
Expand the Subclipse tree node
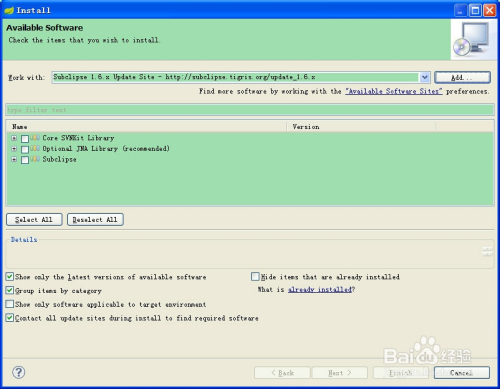pos(14,159)
